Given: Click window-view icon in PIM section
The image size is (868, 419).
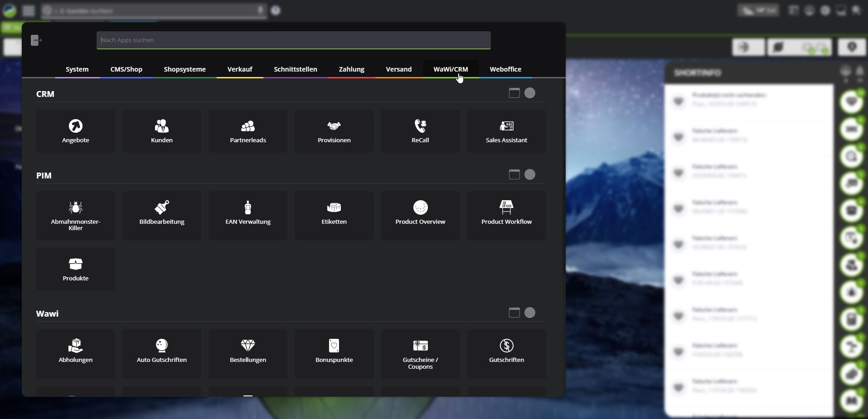Looking at the screenshot, I should tap(514, 174).
